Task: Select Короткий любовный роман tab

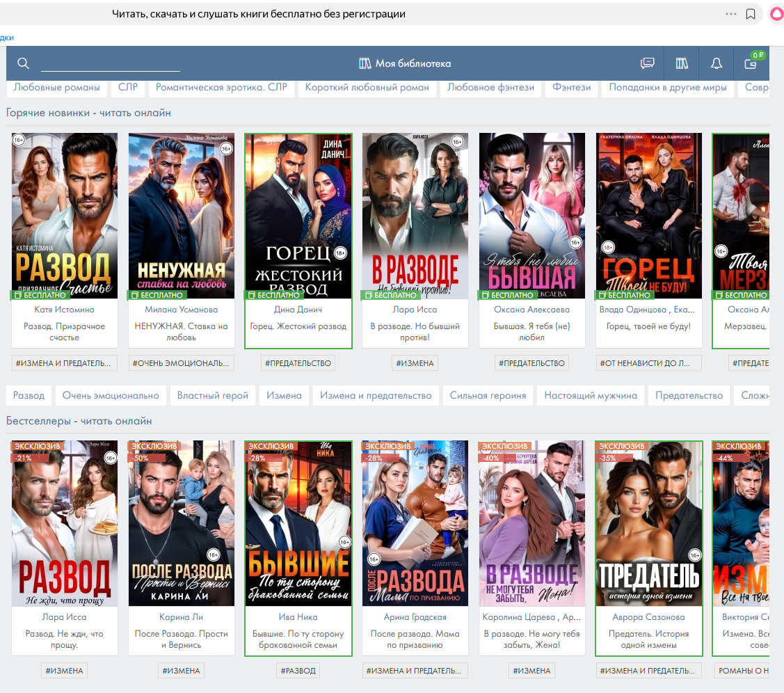Action: pyautogui.click(x=367, y=88)
